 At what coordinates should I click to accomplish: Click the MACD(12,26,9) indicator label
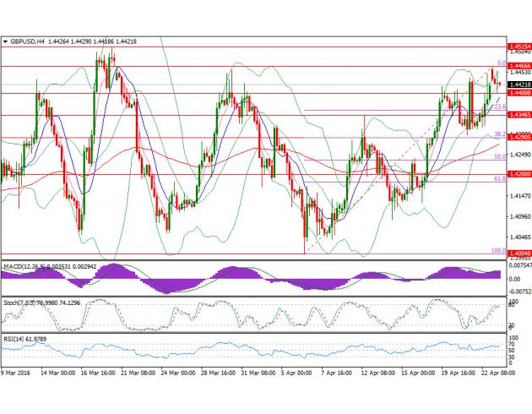pos(28,266)
